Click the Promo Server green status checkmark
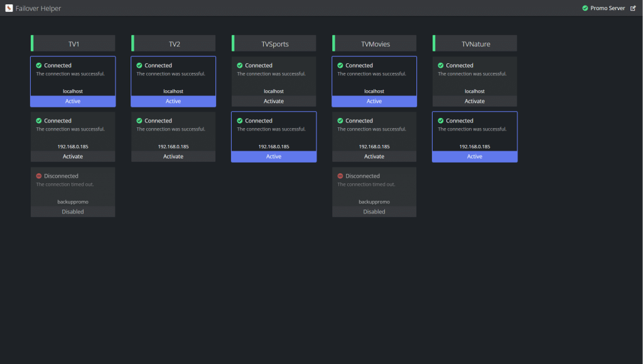This screenshot has height=364, width=643. [584, 8]
